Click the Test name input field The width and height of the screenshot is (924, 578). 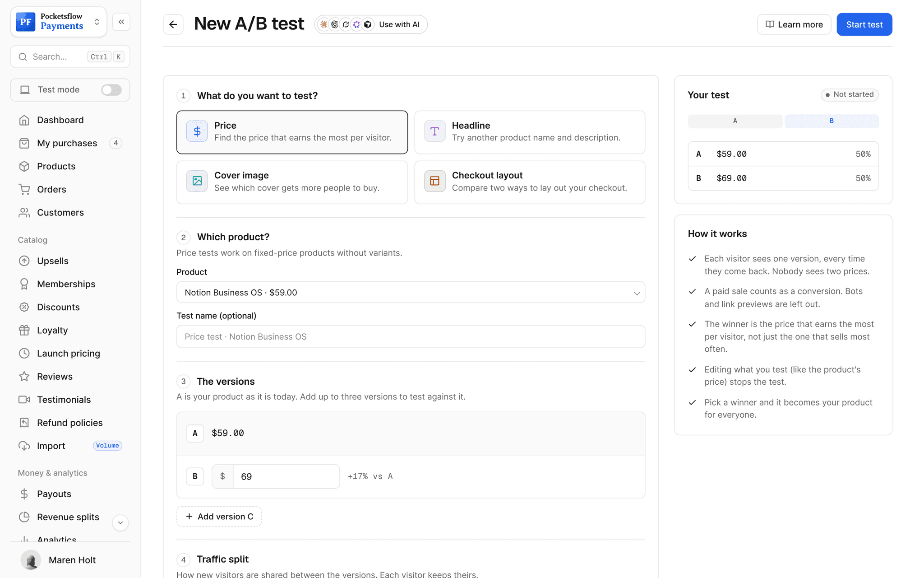point(411,337)
